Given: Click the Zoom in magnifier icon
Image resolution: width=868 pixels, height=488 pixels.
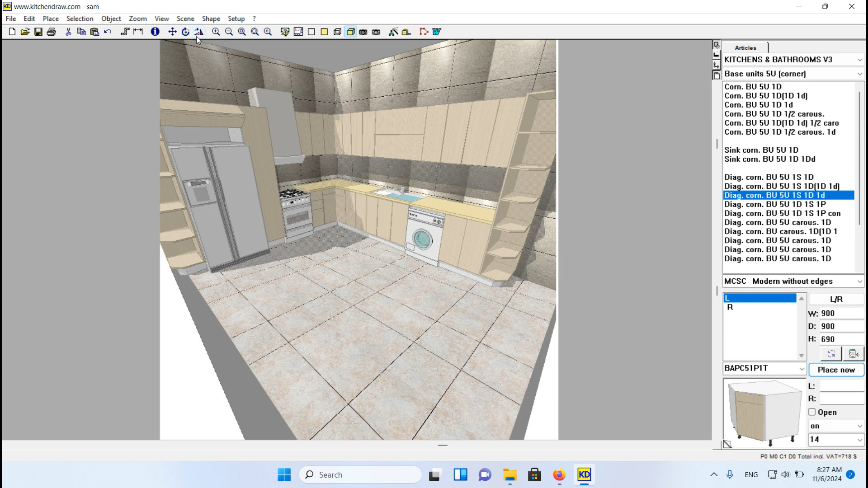Looking at the screenshot, I should click(x=216, y=32).
